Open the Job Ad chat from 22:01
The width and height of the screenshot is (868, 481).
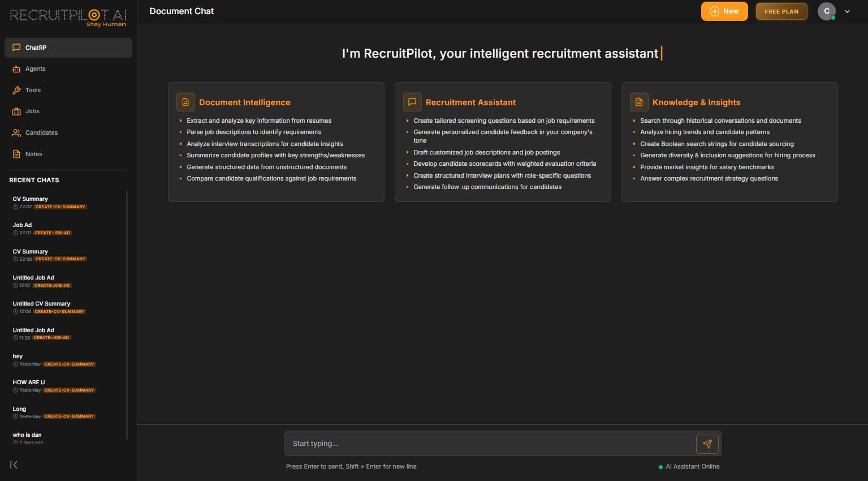click(67, 229)
